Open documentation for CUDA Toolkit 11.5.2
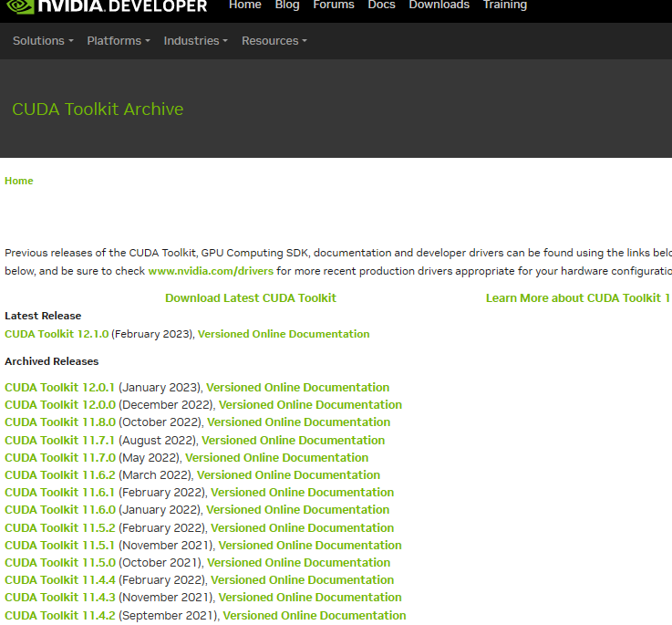This screenshot has width=672, height=625. [x=302, y=527]
